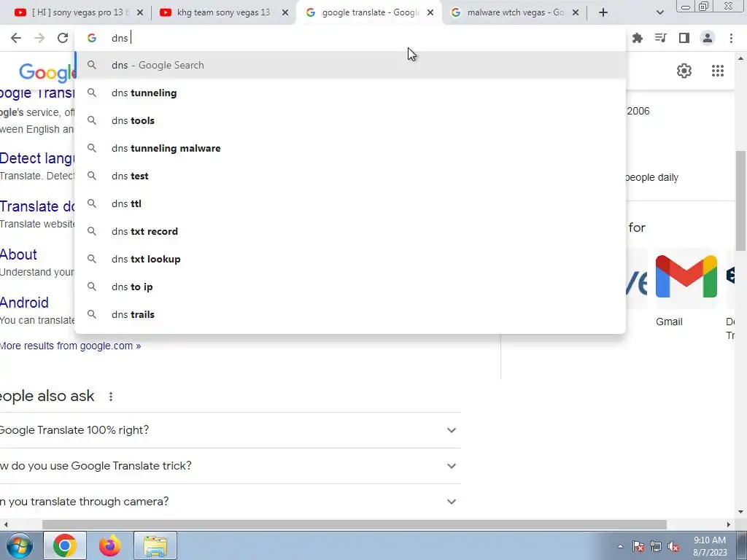
Task: Open Google search settings gear
Action: click(x=684, y=71)
